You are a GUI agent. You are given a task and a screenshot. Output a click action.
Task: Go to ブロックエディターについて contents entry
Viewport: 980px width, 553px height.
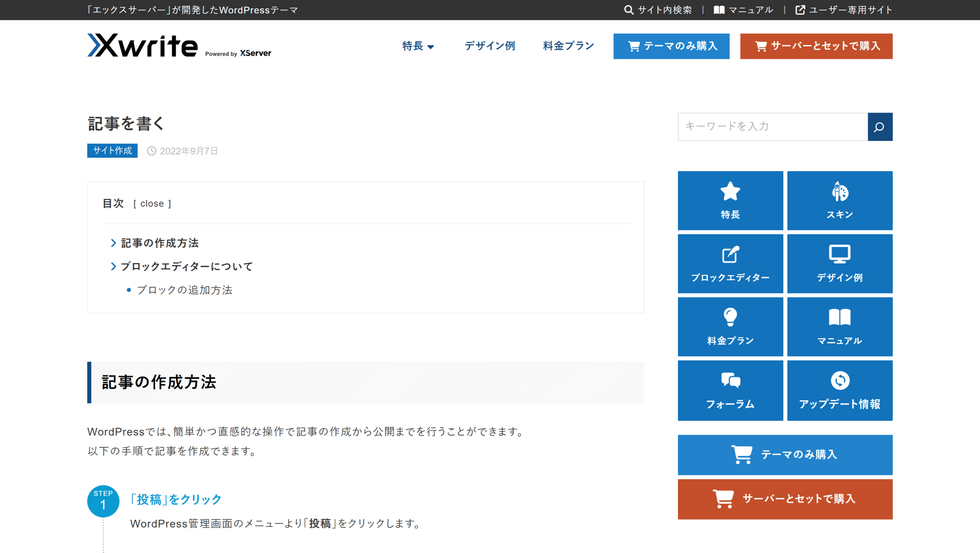186,266
